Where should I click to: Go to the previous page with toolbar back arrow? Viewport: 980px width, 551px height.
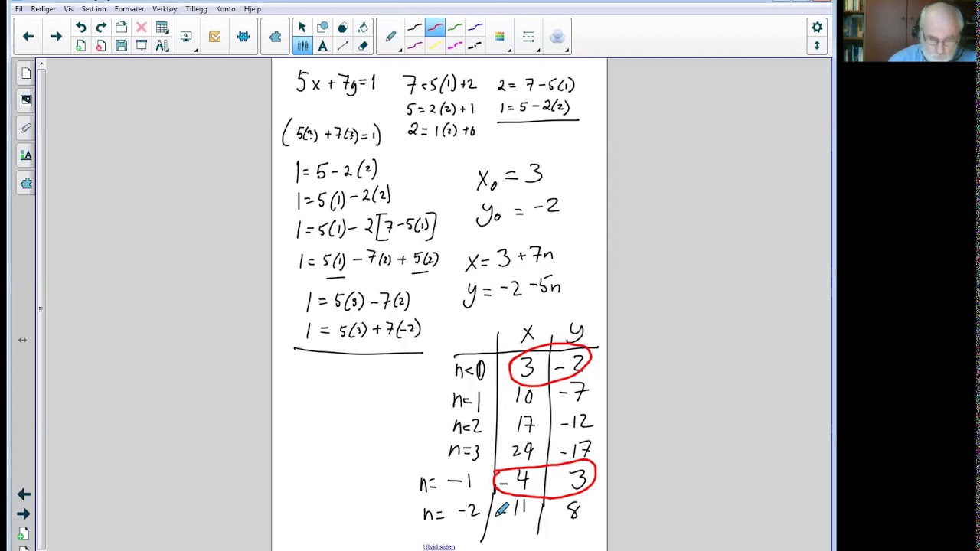pos(28,37)
